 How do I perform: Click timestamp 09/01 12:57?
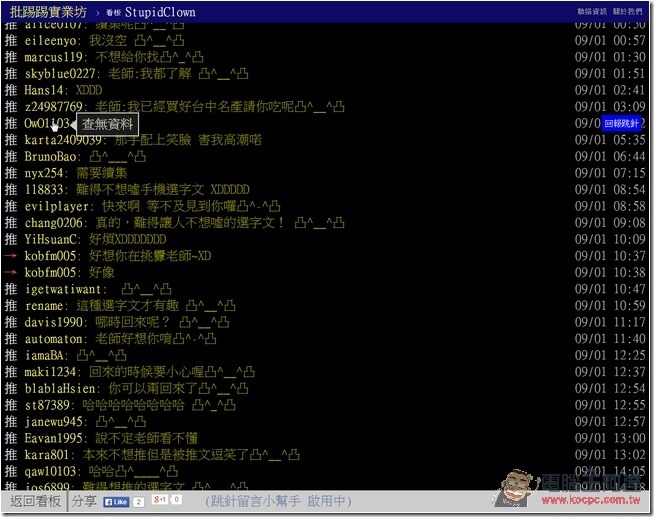[610, 422]
